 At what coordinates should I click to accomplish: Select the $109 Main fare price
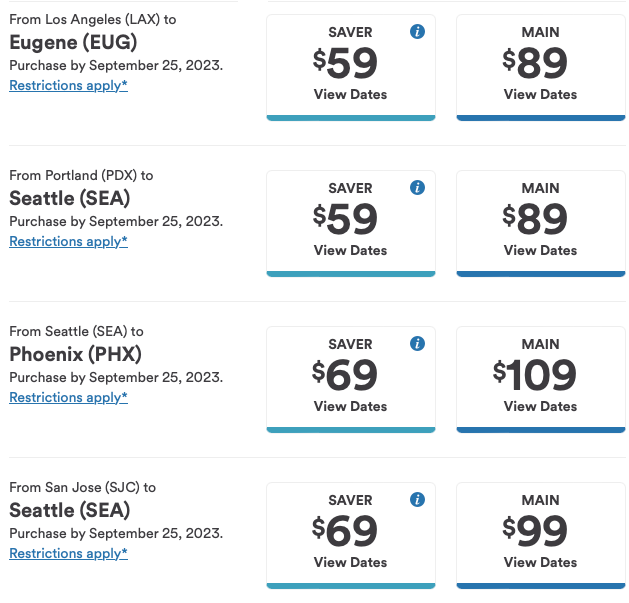coord(535,375)
